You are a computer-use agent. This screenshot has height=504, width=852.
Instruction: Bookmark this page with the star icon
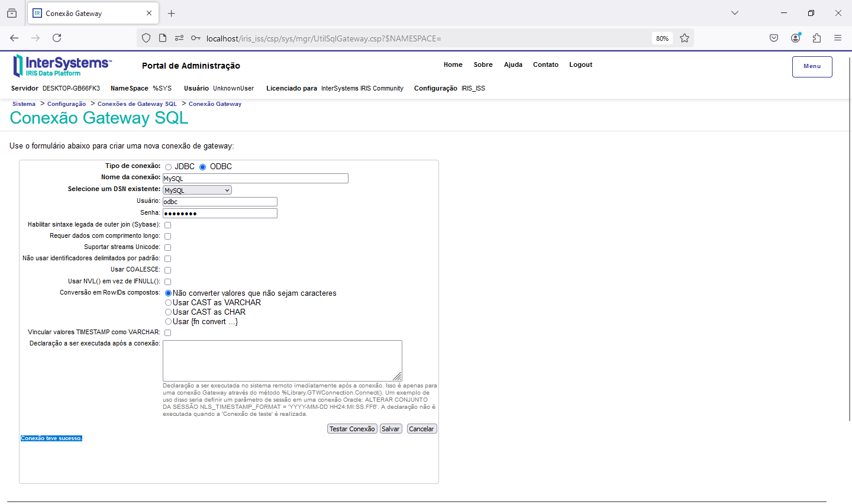tap(685, 38)
